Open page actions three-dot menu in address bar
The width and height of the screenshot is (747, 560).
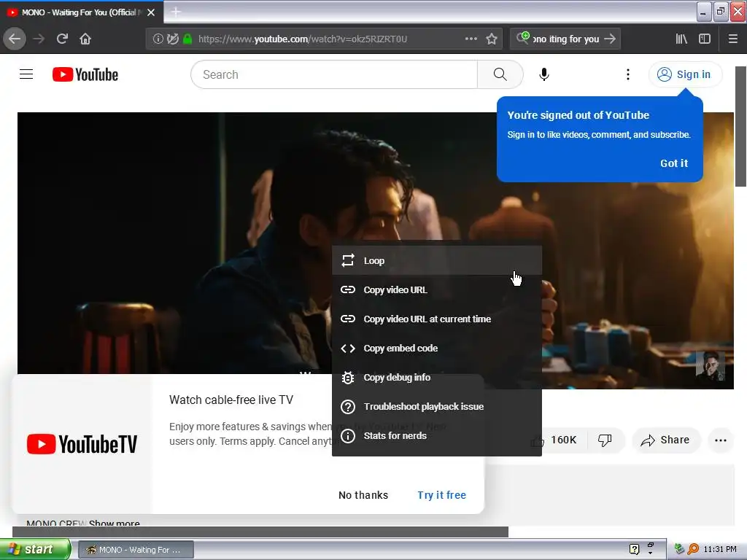[x=471, y=39]
